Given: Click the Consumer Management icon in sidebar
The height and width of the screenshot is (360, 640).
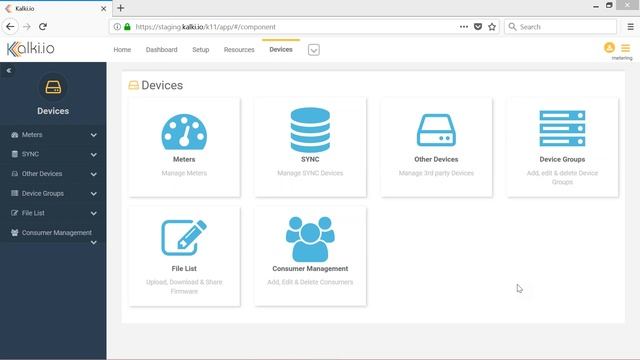Looking at the screenshot, I should (x=15, y=232).
